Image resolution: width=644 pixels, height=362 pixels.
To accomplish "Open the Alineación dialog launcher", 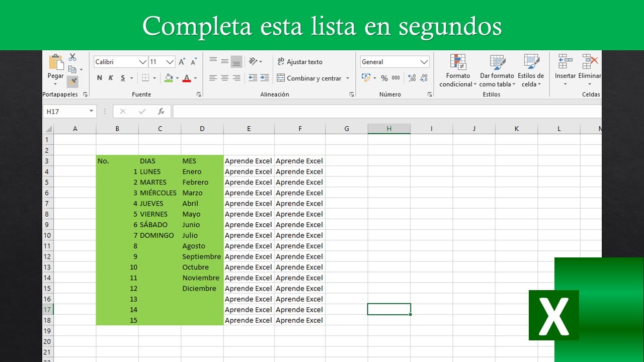I will (351, 95).
